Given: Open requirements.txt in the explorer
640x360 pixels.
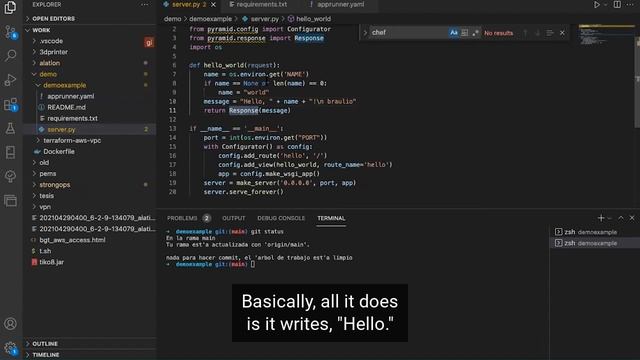Looking at the screenshot, I should [x=72, y=118].
